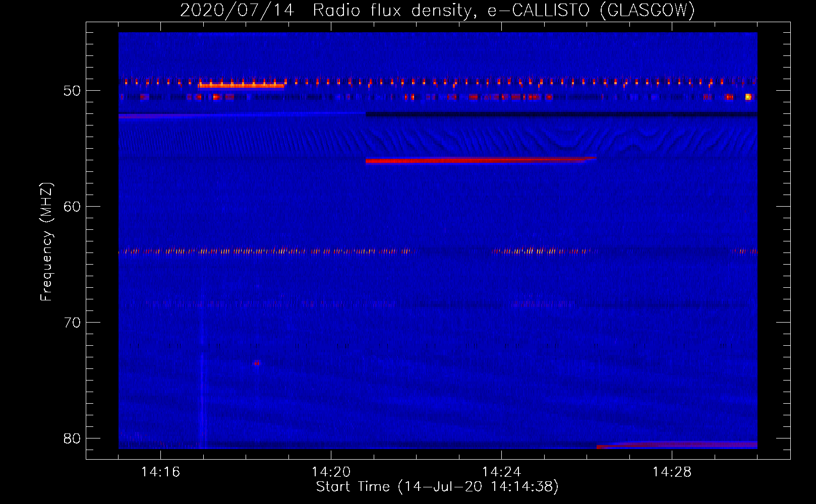Click the 60 frequency tick label

pyautogui.click(x=72, y=207)
